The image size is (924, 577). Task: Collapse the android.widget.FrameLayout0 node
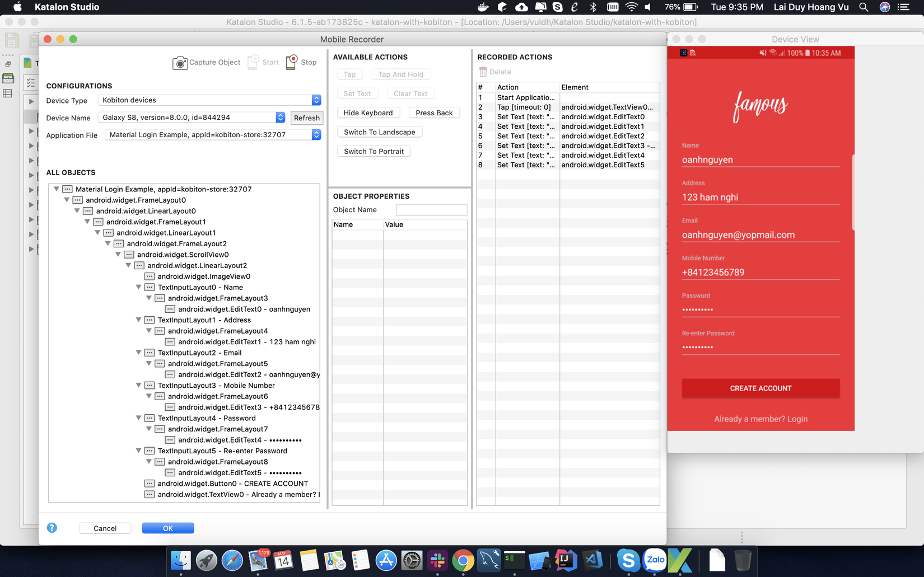pyautogui.click(x=67, y=200)
